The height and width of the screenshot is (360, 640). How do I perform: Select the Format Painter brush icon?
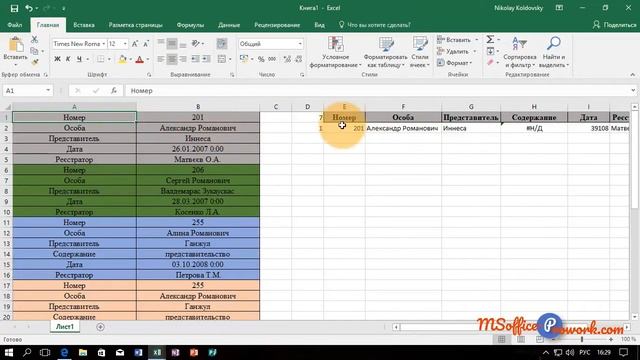pyautogui.click(x=35, y=62)
